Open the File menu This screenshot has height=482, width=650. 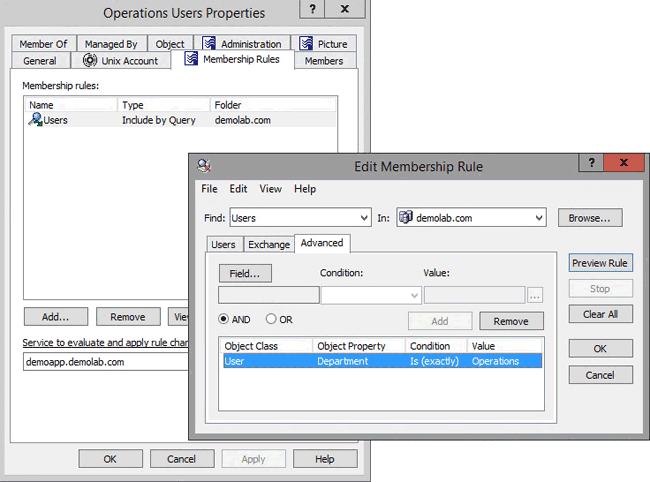click(x=209, y=189)
